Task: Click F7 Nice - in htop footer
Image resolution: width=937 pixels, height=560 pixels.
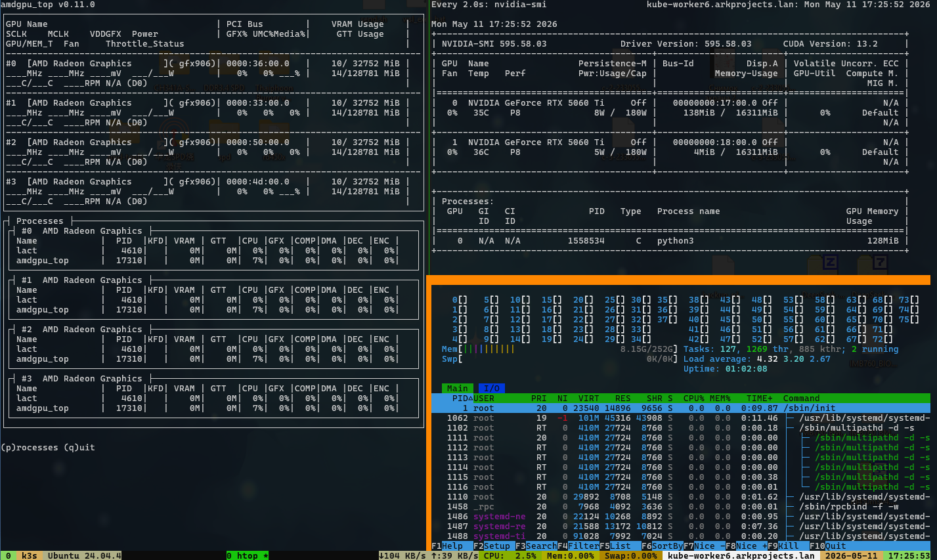Action: [x=705, y=546]
